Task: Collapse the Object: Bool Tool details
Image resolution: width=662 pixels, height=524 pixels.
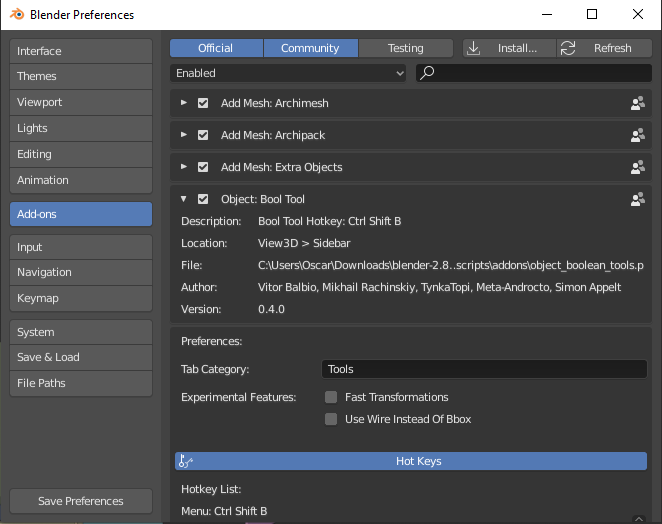Action: tap(184, 199)
